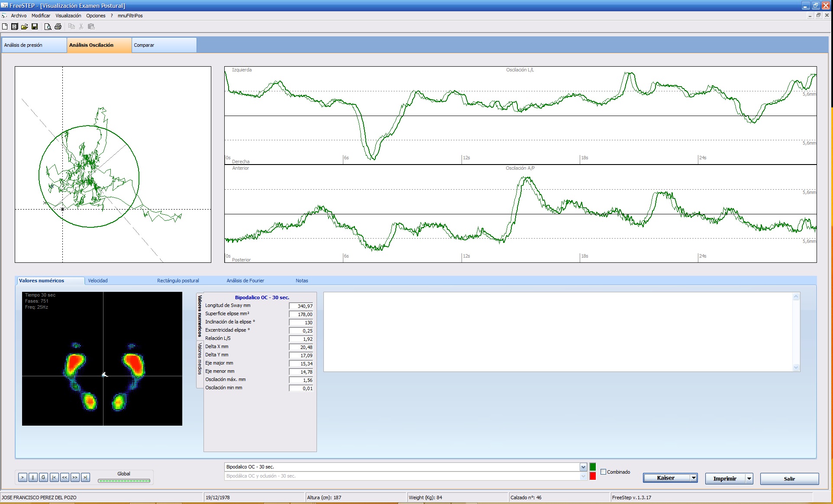Screen dimensions: 833x504
Task: Click the Global green progress bar
Action: tap(124, 481)
